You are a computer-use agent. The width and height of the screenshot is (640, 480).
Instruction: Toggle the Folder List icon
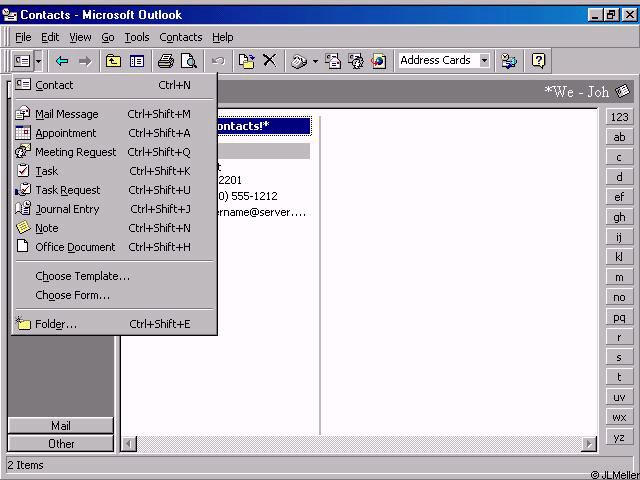pyautogui.click(x=137, y=61)
